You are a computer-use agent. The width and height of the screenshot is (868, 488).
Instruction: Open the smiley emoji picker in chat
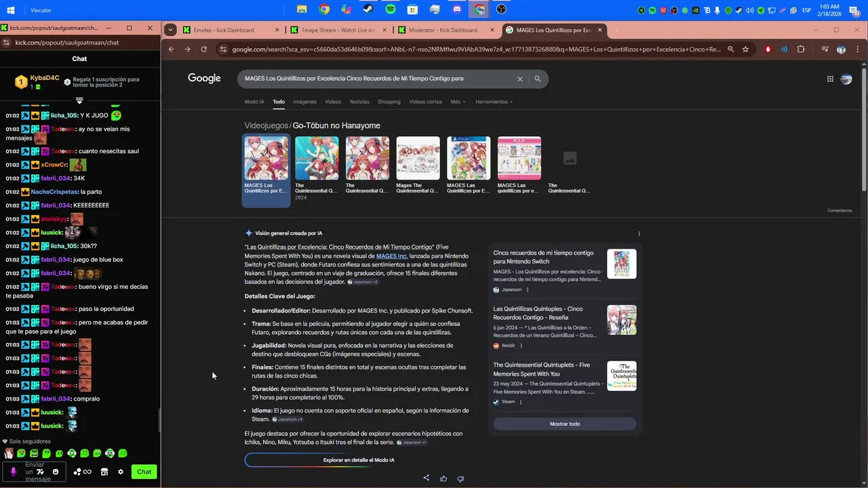[56, 472]
